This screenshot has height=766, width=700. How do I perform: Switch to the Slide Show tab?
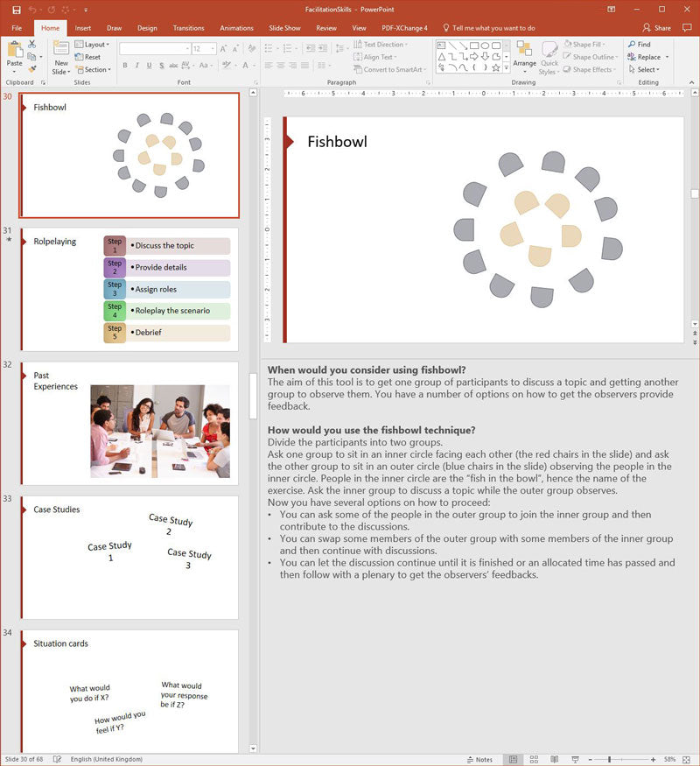[x=284, y=28]
